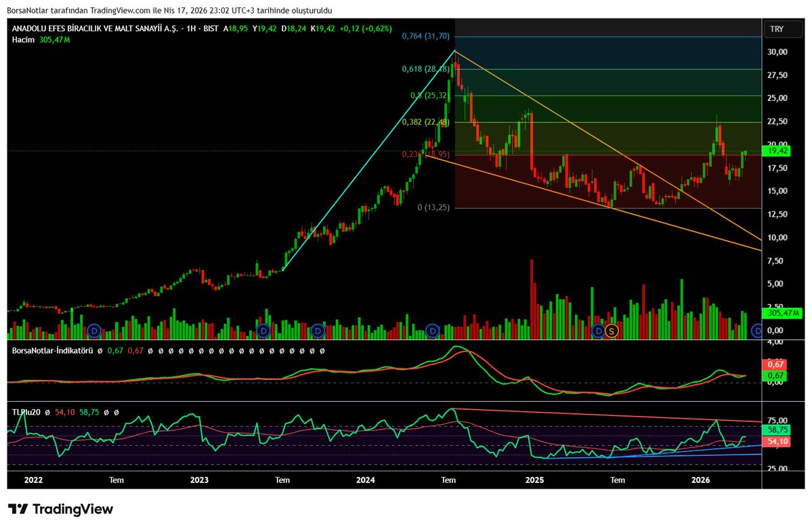812x529 pixels.
Task: Select the red descending line in TLPlu20 pane
Action: pyautogui.click(x=606, y=415)
